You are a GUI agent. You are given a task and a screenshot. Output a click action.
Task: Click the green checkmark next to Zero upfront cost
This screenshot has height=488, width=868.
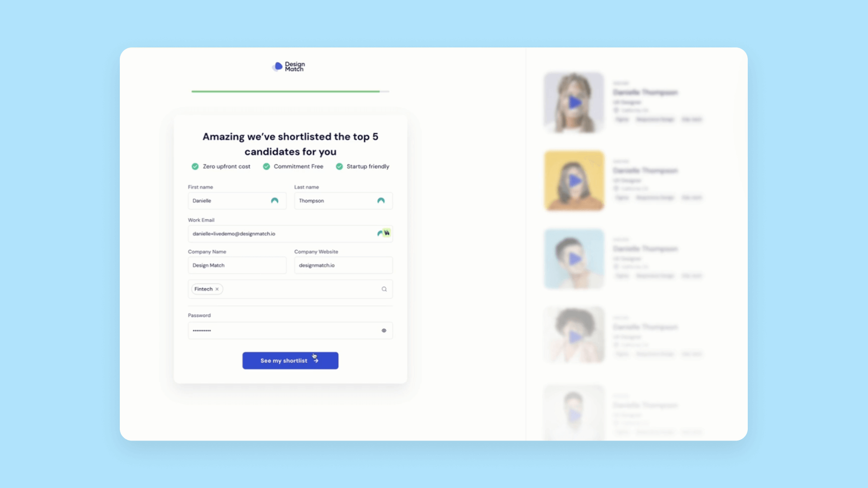tap(195, 166)
